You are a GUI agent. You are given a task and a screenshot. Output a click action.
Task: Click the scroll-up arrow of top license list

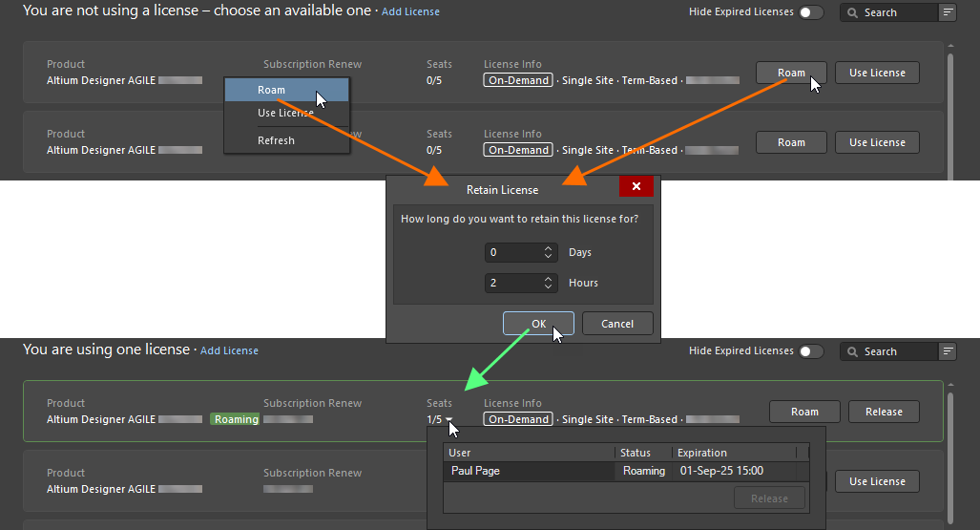[950, 46]
